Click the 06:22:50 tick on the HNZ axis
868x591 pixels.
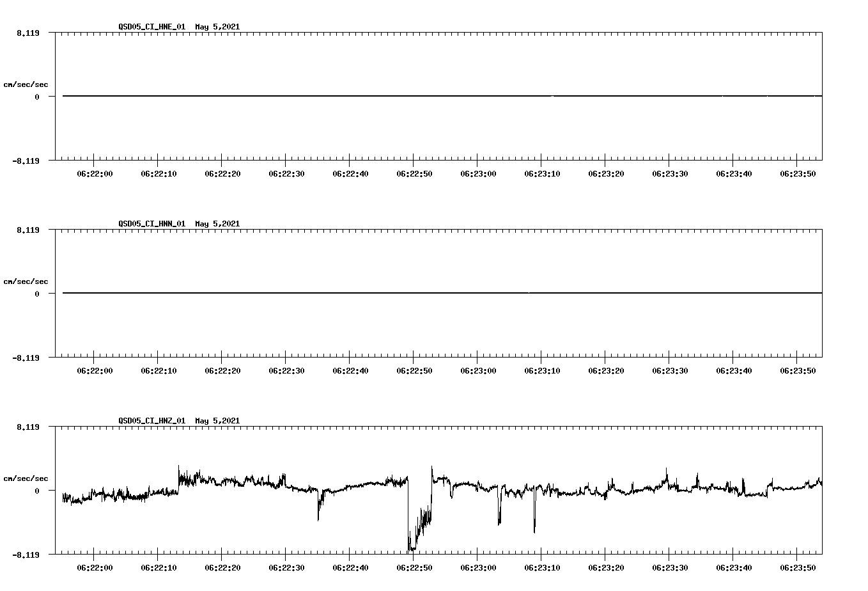(414, 566)
